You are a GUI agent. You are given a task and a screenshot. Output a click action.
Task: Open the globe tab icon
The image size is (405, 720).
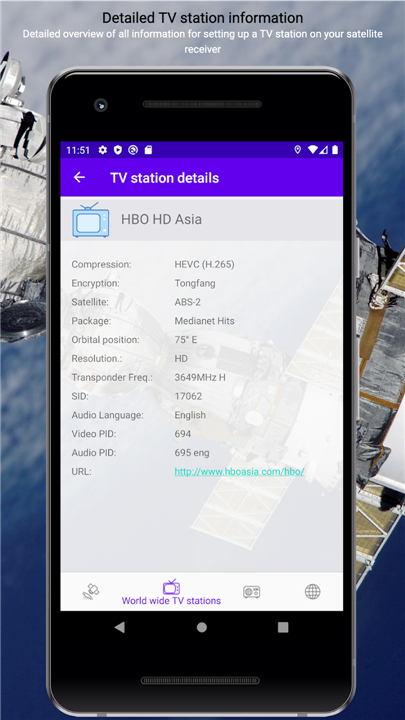click(x=313, y=591)
